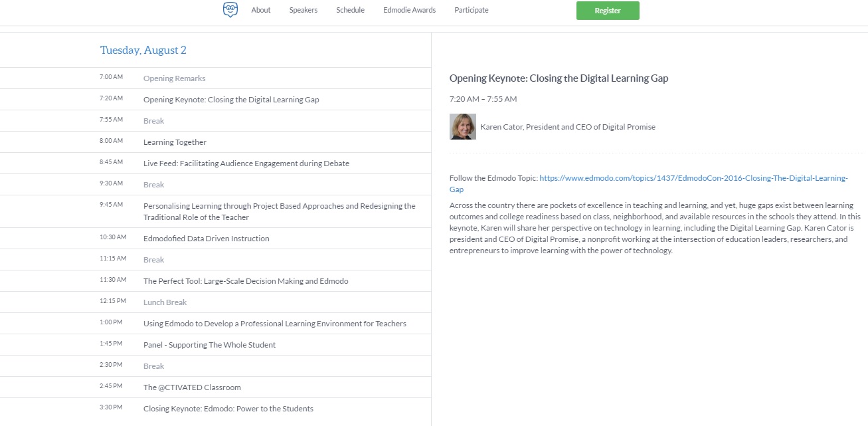Select Closing Keynote: Power to the Students
Screen dimensions: 868x426
tap(228, 409)
